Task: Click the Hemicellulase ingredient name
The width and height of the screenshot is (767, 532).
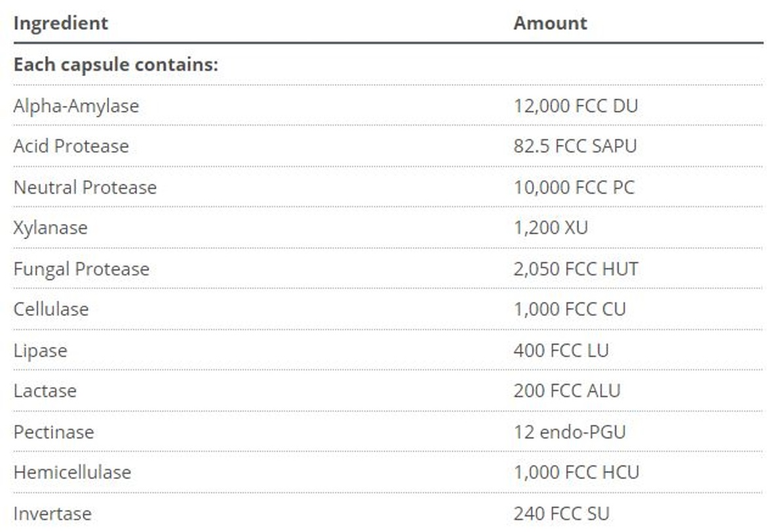Action: (x=72, y=472)
